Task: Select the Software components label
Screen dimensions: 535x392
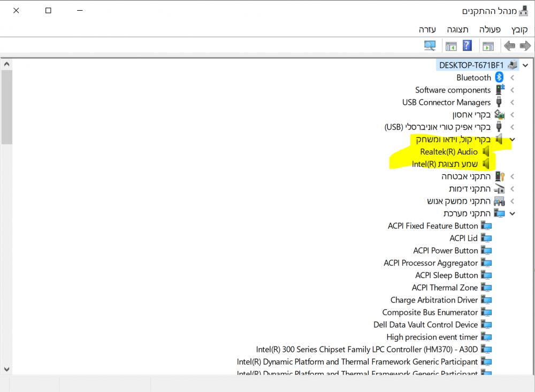Action: 453,90
